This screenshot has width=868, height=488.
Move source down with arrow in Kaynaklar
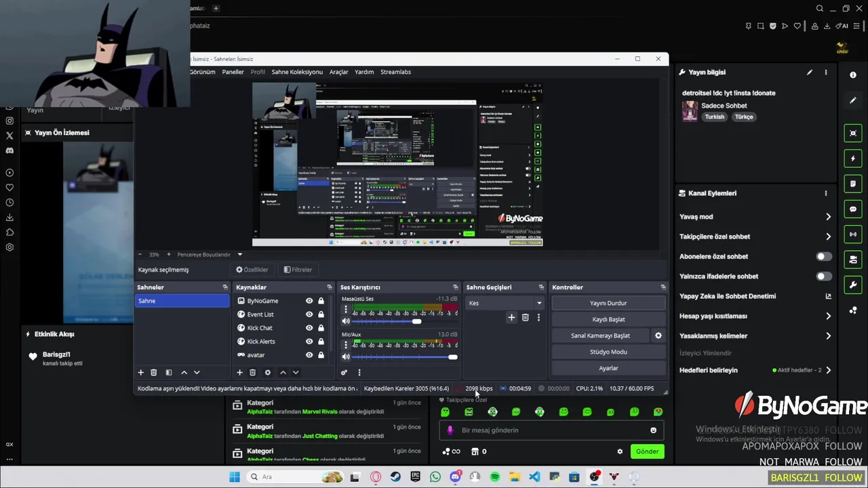tap(296, 372)
